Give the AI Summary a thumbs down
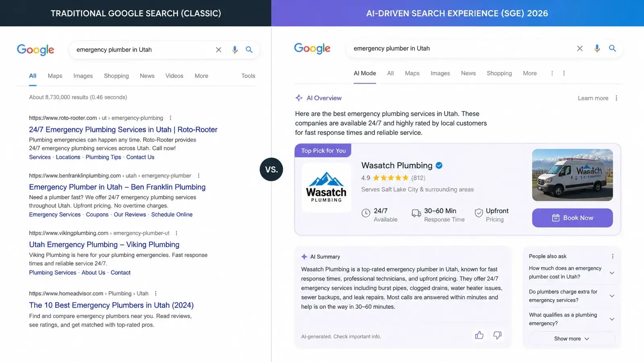 click(x=497, y=335)
